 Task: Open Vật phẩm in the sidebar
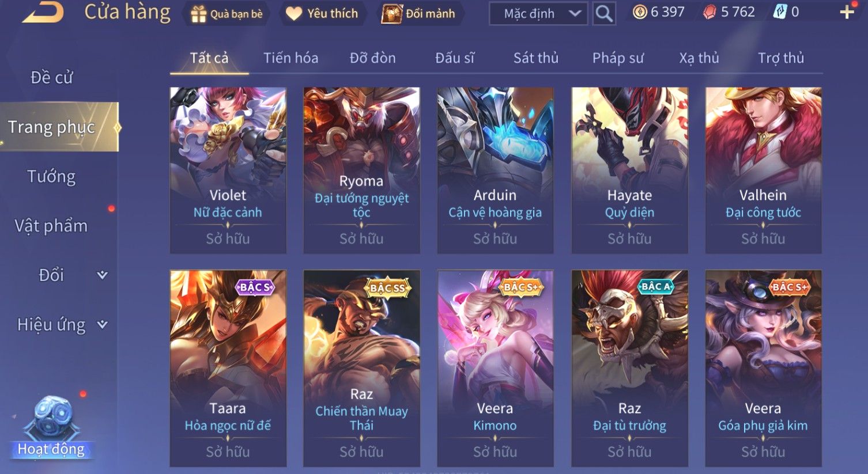[51, 226]
